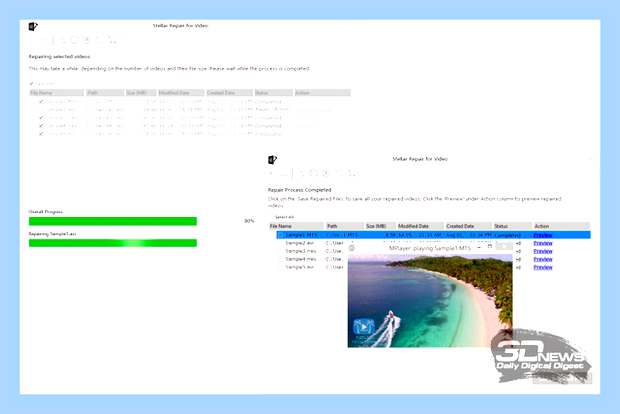Image resolution: width=620 pixels, height=414 pixels.
Task: Click the Stellar logo in the completed window
Action: [272, 160]
